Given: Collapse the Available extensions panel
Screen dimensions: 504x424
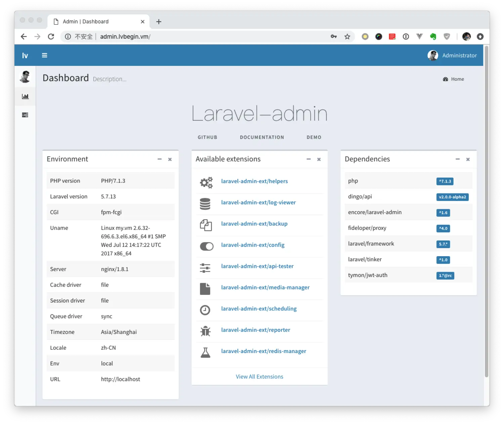Looking at the screenshot, I should point(308,159).
